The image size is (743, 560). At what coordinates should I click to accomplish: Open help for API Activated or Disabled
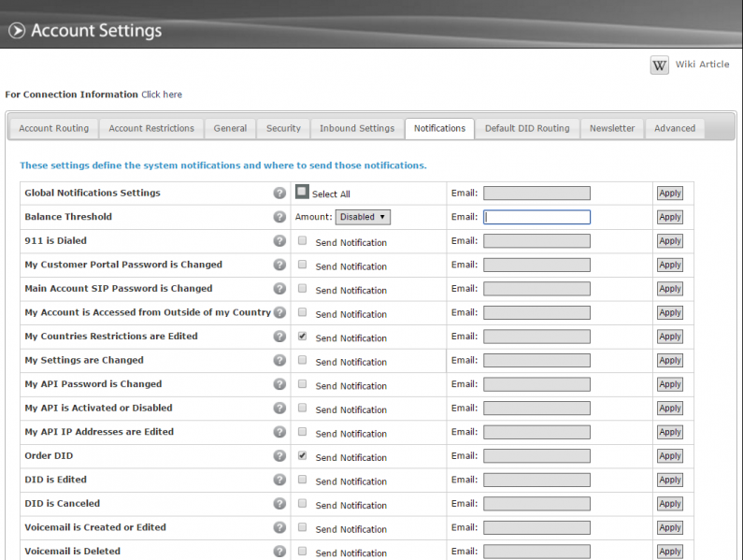(279, 408)
